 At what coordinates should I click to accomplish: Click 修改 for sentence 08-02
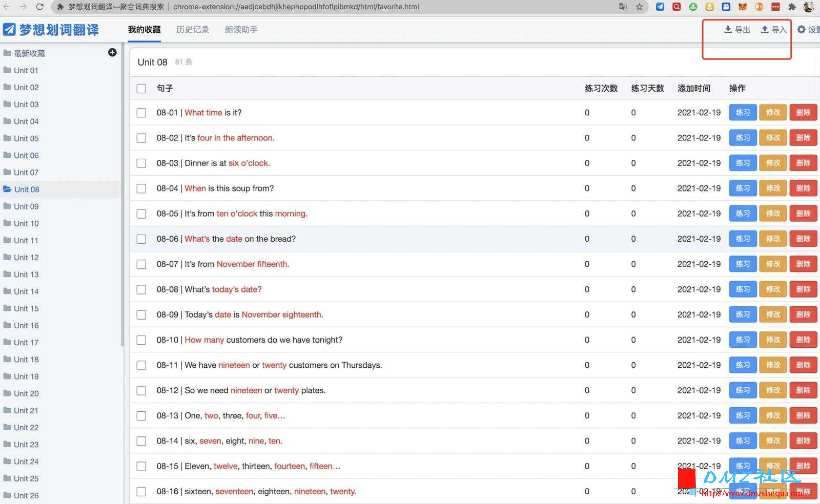pyautogui.click(x=773, y=137)
